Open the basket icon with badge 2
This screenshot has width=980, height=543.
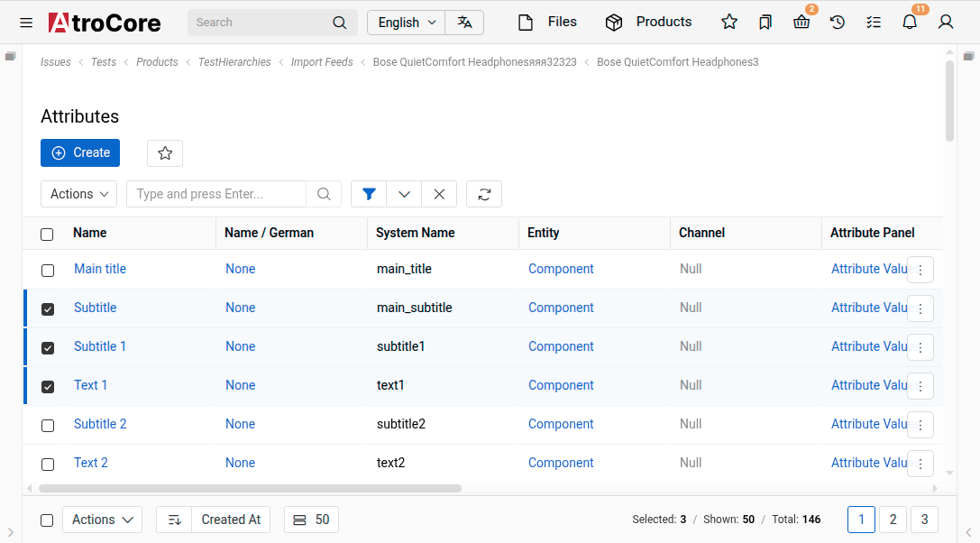[x=801, y=23]
